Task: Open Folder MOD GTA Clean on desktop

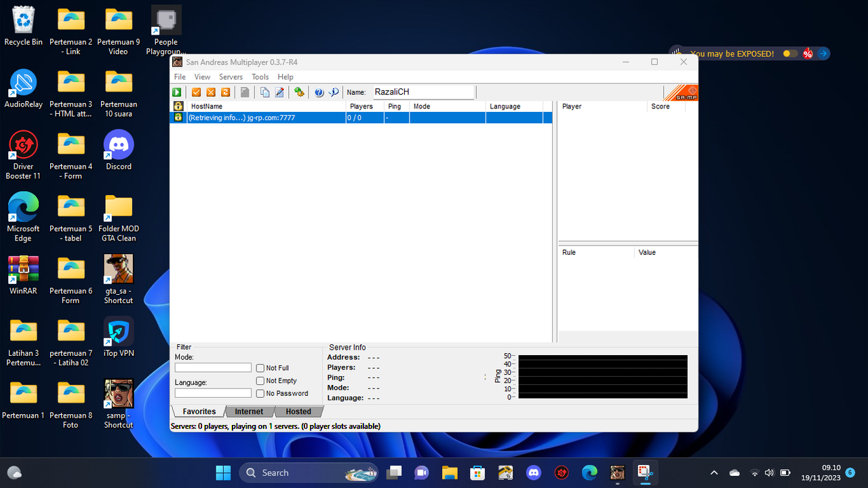Action: pos(119,217)
